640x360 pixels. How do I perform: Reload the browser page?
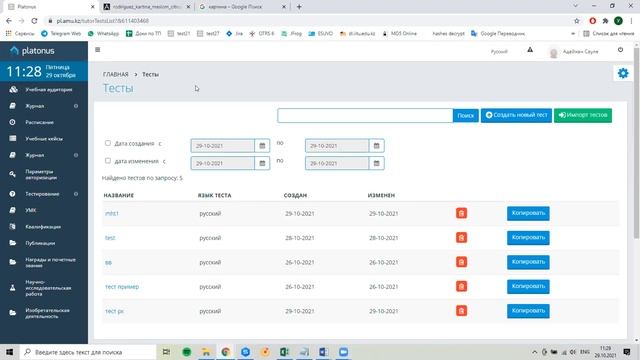pyautogui.click(x=34, y=21)
